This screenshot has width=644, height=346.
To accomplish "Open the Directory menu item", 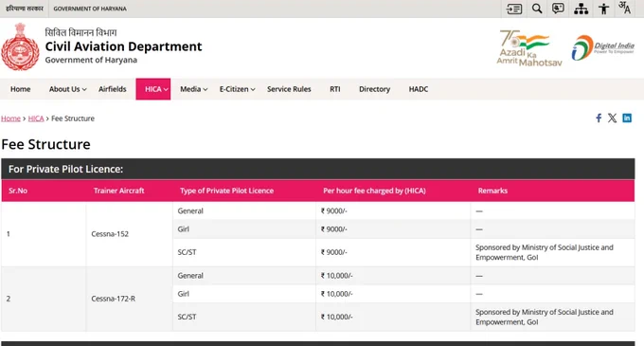I will point(374,89).
